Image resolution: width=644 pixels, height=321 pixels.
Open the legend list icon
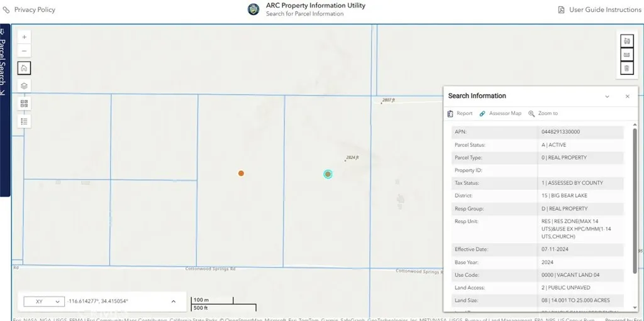(x=25, y=121)
